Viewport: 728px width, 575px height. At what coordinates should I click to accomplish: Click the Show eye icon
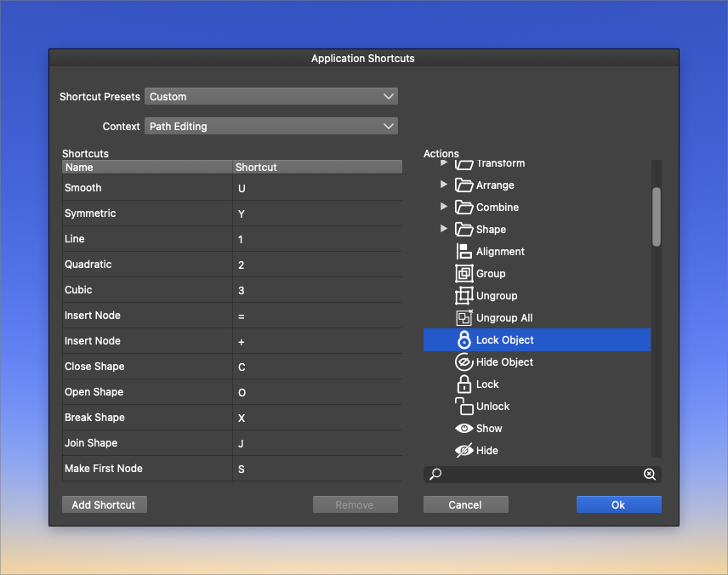click(x=464, y=429)
